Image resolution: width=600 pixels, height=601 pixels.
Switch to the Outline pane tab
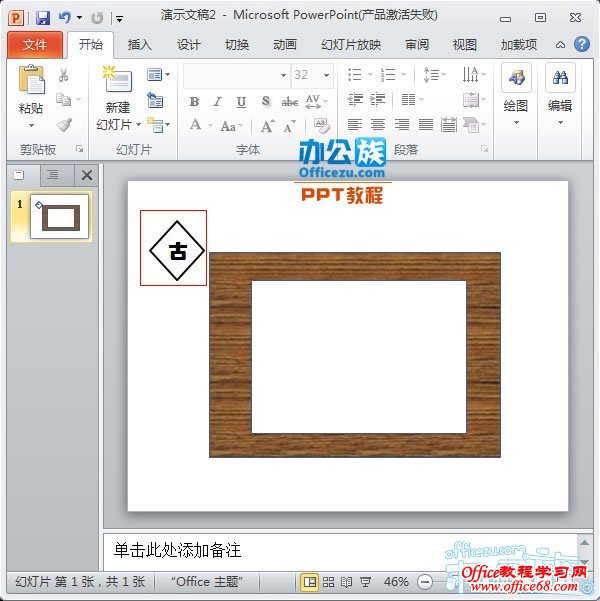tap(53, 175)
